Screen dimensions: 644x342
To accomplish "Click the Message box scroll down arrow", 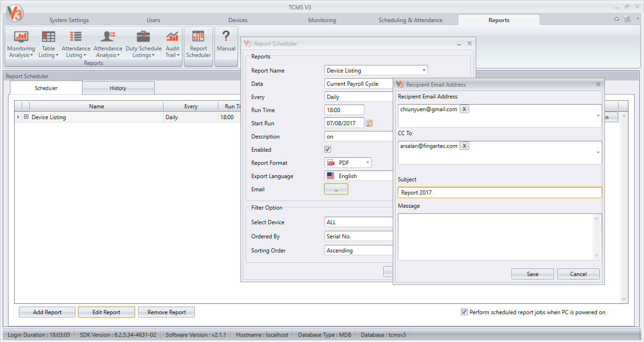I will click(597, 256).
